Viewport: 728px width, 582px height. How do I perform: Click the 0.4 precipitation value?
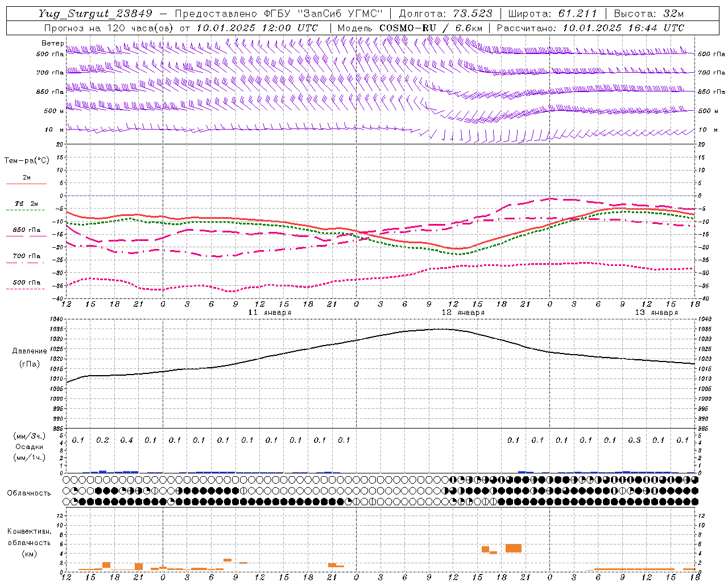click(127, 440)
